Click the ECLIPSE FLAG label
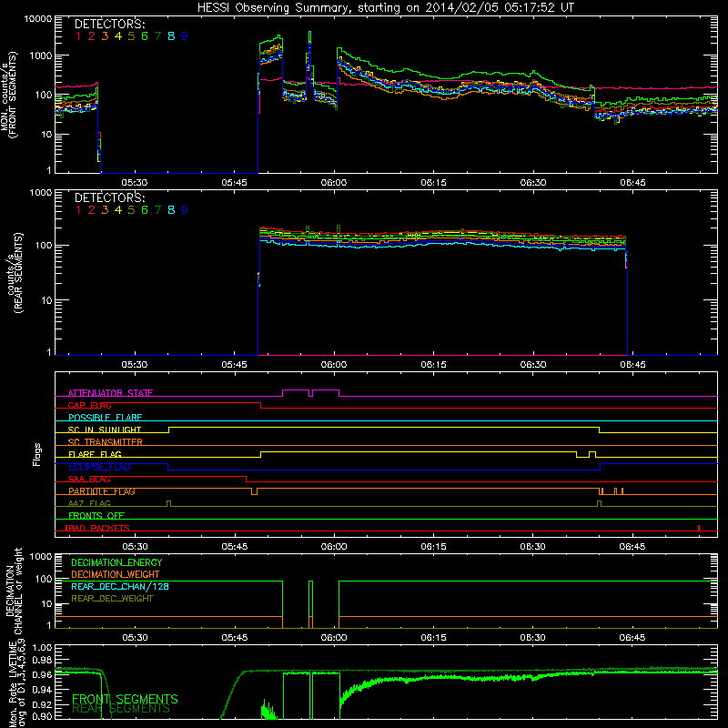Screen dimensions: 728x728 tap(99, 467)
